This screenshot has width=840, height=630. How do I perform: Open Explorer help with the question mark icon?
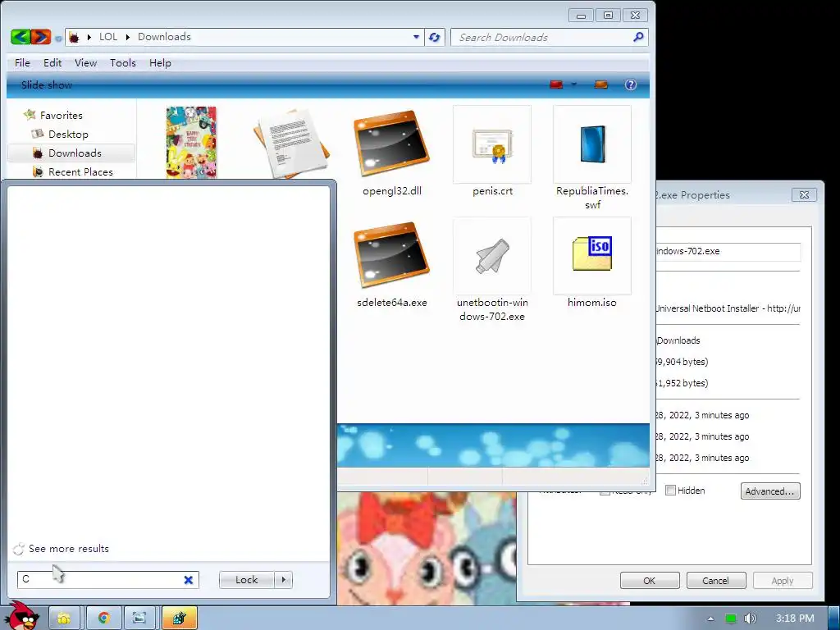(631, 84)
